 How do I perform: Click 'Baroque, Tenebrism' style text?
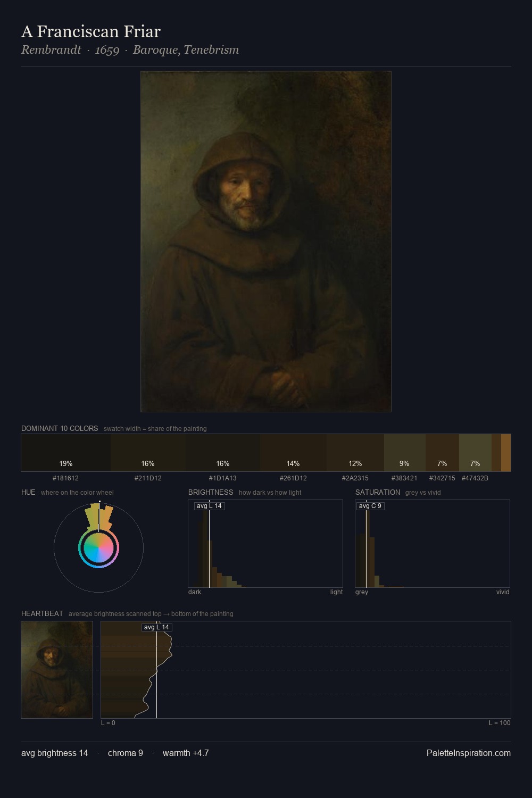186,50
